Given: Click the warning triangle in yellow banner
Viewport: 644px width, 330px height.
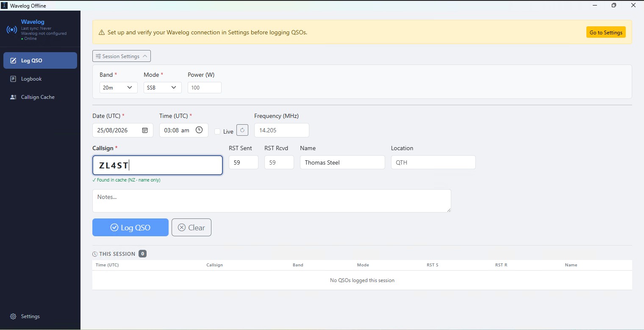Looking at the screenshot, I should 102,32.
